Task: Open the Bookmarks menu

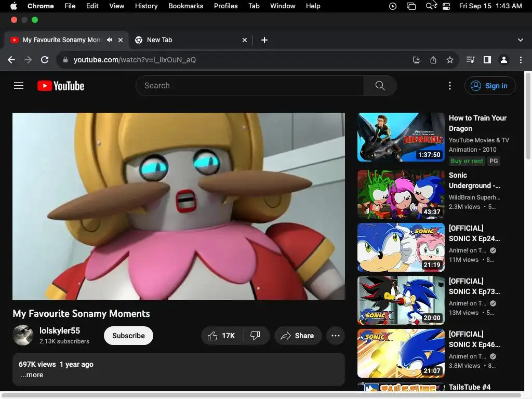Action: (185, 6)
